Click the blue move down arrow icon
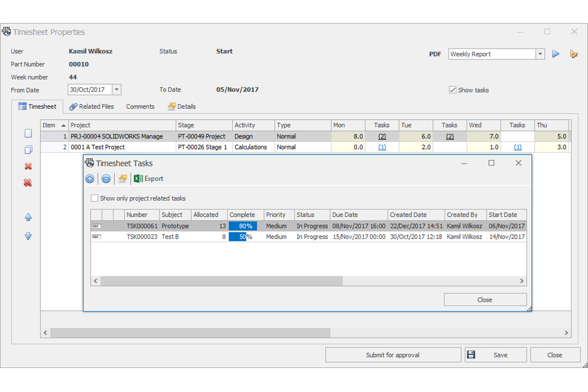The width and height of the screenshot is (588, 392). [x=28, y=236]
